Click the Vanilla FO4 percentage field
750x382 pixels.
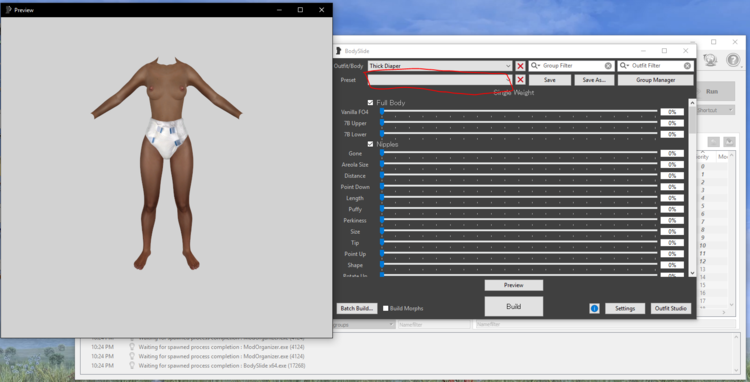point(672,112)
